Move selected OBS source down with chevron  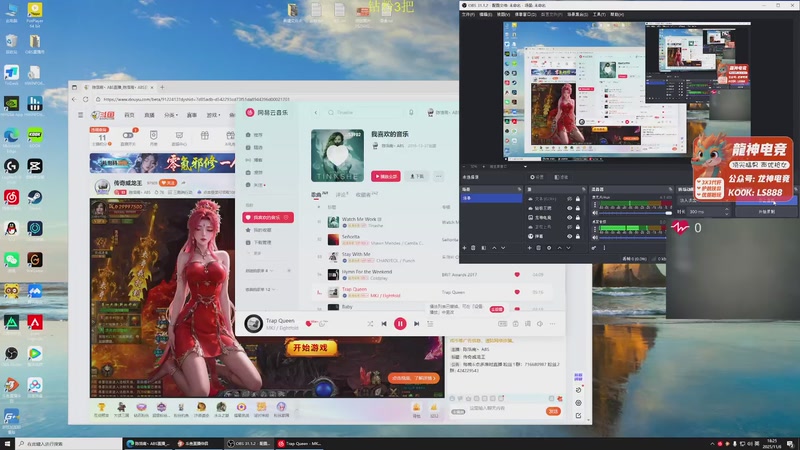coord(568,248)
